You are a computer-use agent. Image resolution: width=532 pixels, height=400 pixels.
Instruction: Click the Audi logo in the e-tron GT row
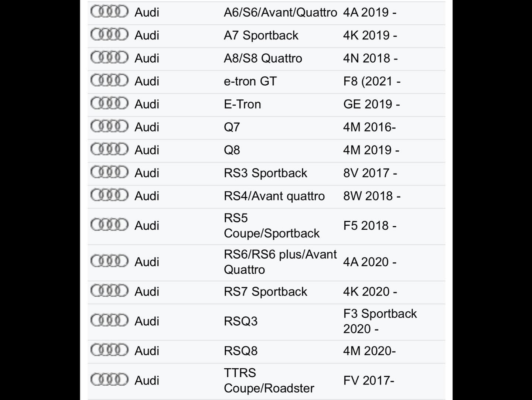click(x=109, y=80)
